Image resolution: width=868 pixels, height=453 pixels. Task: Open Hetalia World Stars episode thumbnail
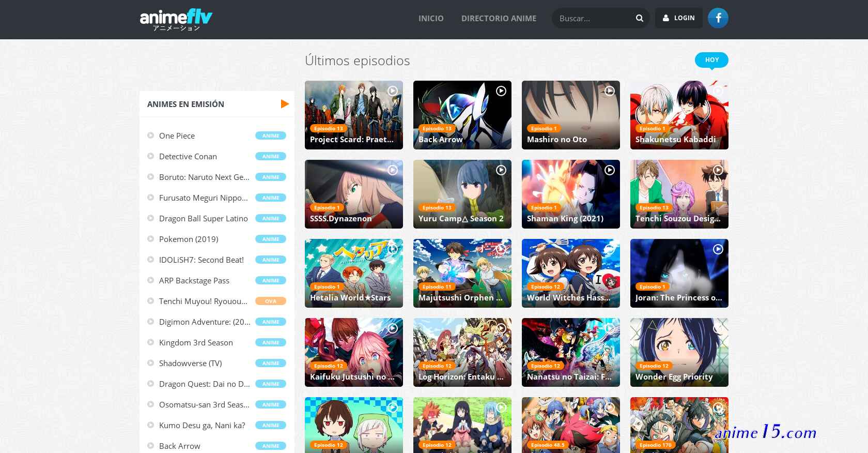pos(354,273)
